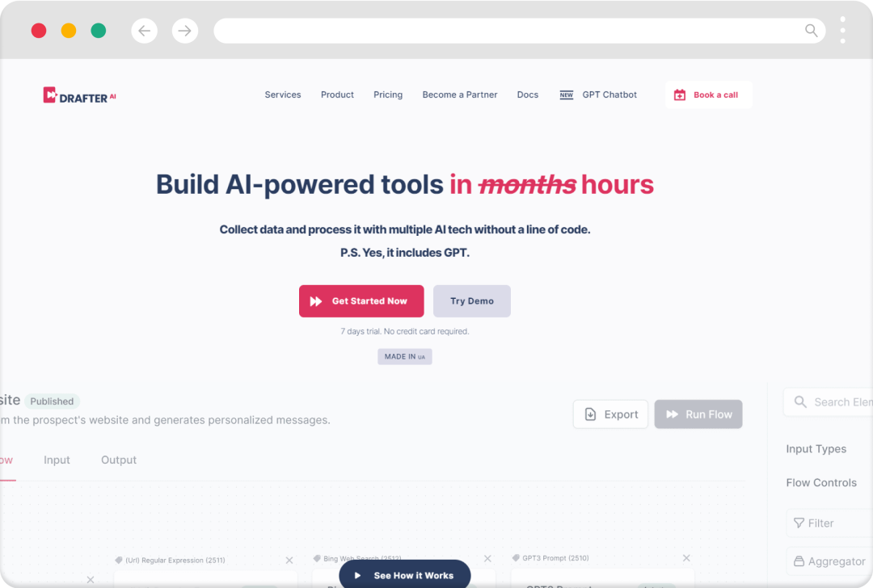
Task: Click the Published status badge
Action: (x=52, y=401)
